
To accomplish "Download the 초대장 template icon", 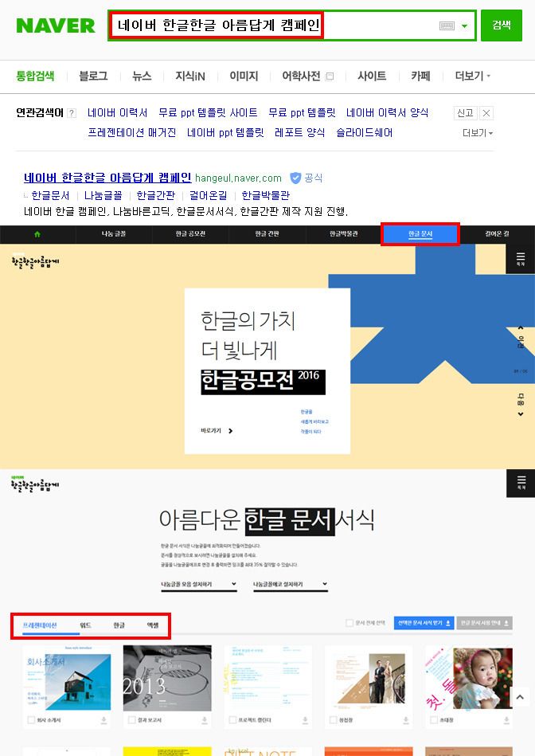I will 506,720.
